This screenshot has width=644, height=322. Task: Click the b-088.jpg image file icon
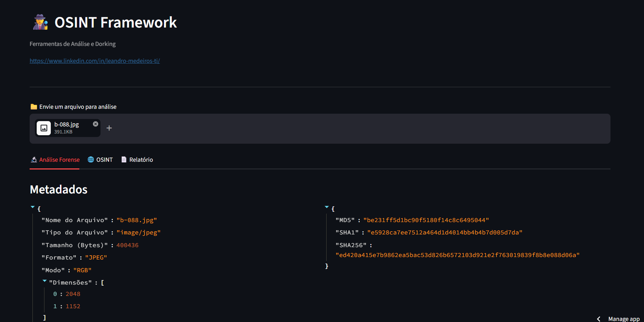(44, 128)
